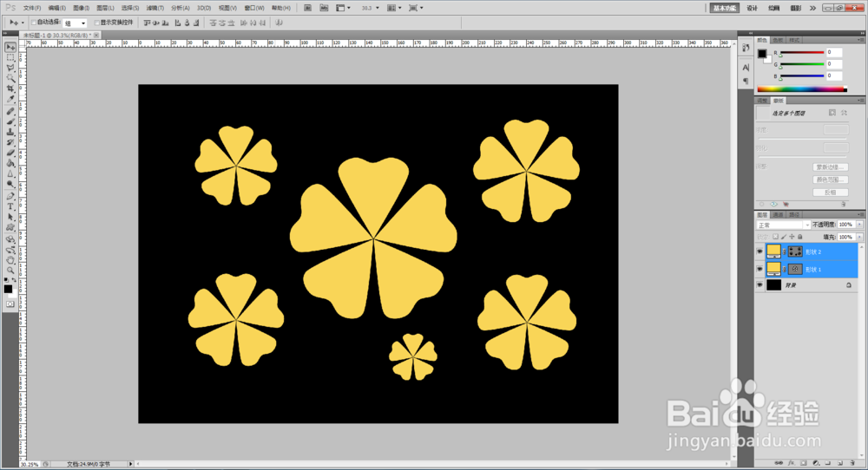
Task: Select the Eyedropper tool
Action: pos(10,100)
